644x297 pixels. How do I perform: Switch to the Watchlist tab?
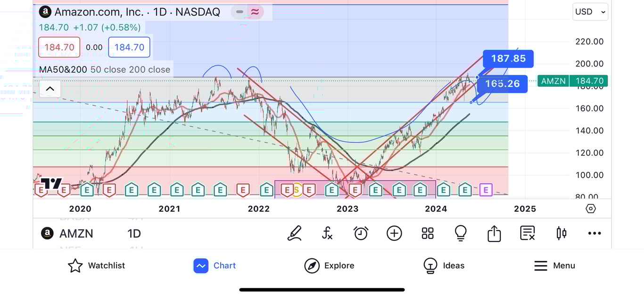click(97, 265)
